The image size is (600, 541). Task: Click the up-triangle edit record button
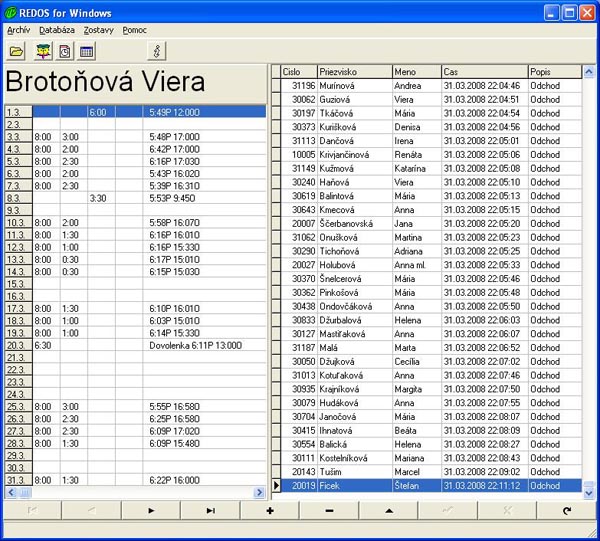(x=389, y=510)
